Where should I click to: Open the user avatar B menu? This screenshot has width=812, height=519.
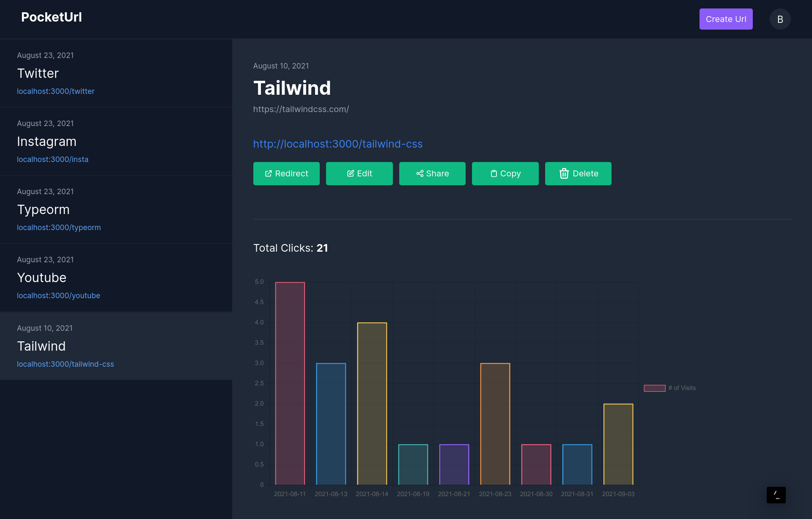[780, 19]
